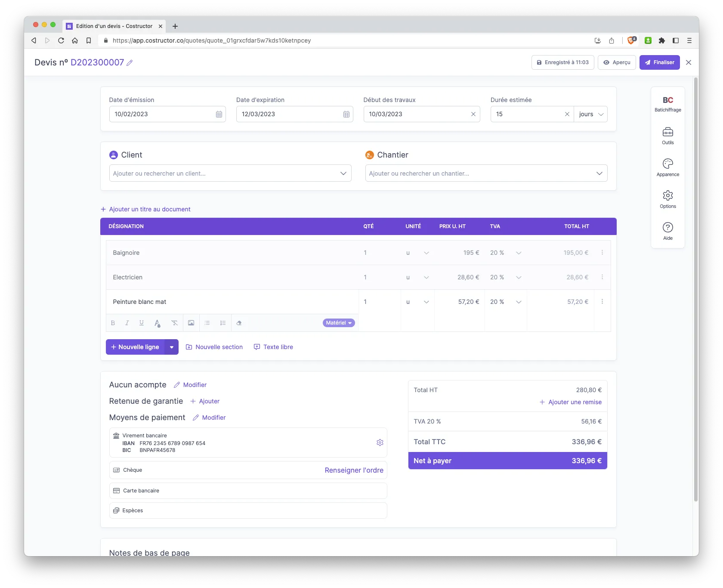
Task: Open the client search dropdown
Action: point(230,173)
